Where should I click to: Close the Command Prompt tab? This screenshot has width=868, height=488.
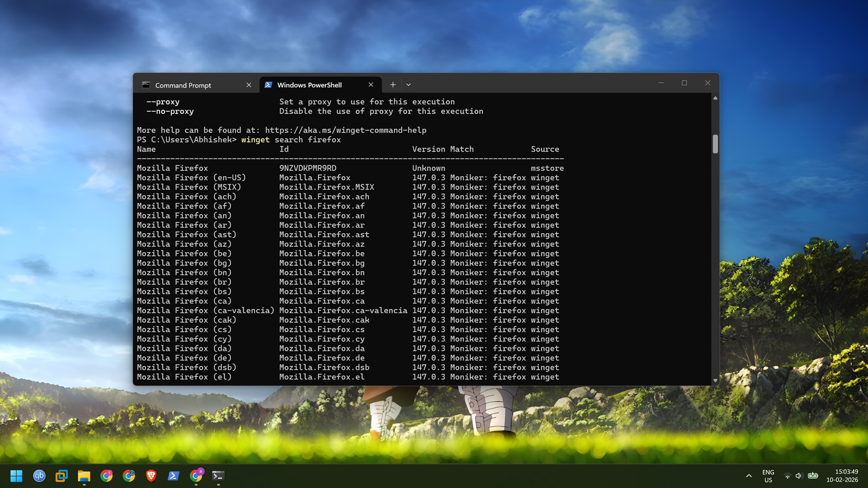(x=249, y=85)
